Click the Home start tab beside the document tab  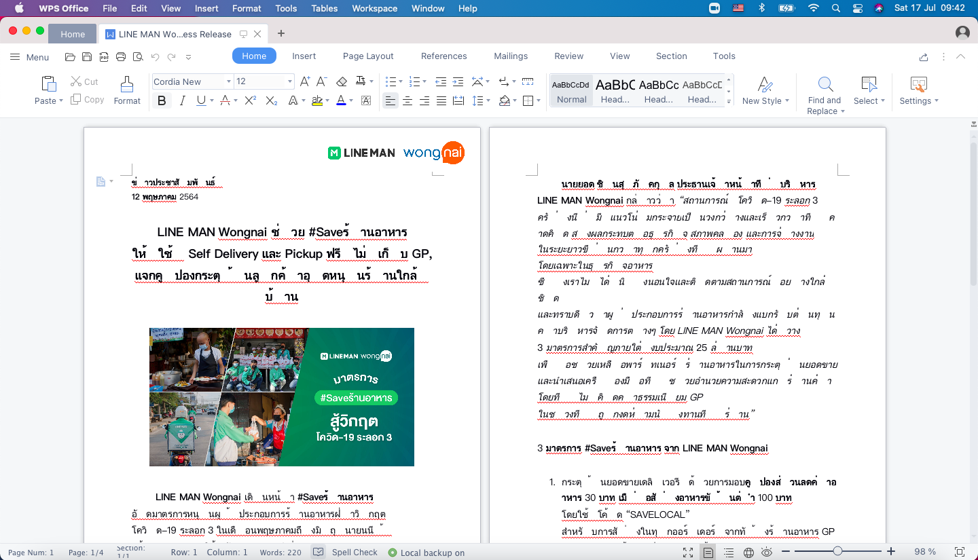tap(73, 34)
